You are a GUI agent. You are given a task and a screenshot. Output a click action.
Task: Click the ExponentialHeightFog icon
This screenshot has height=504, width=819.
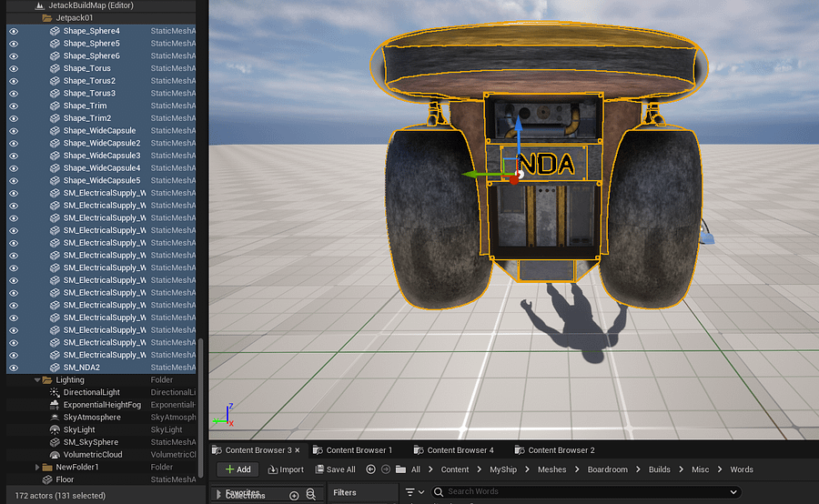tap(55, 405)
